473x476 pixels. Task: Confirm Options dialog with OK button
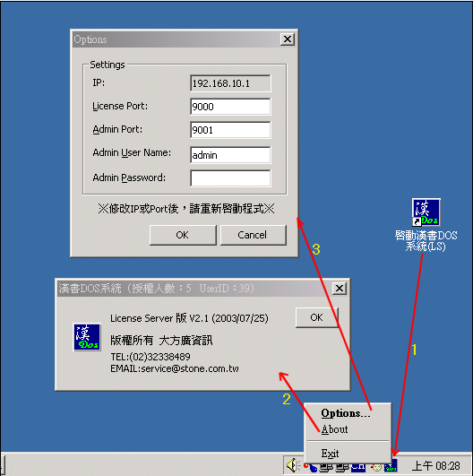coord(183,235)
